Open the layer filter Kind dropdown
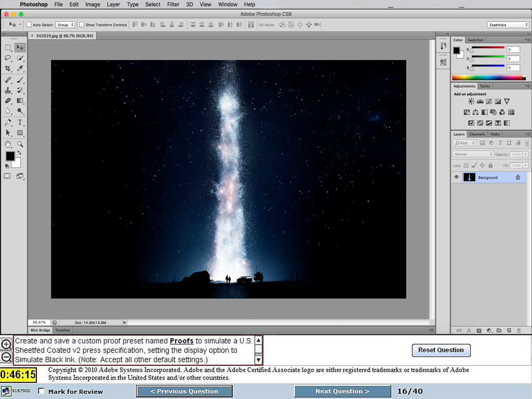The height and width of the screenshot is (399, 532). click(464, 143)
